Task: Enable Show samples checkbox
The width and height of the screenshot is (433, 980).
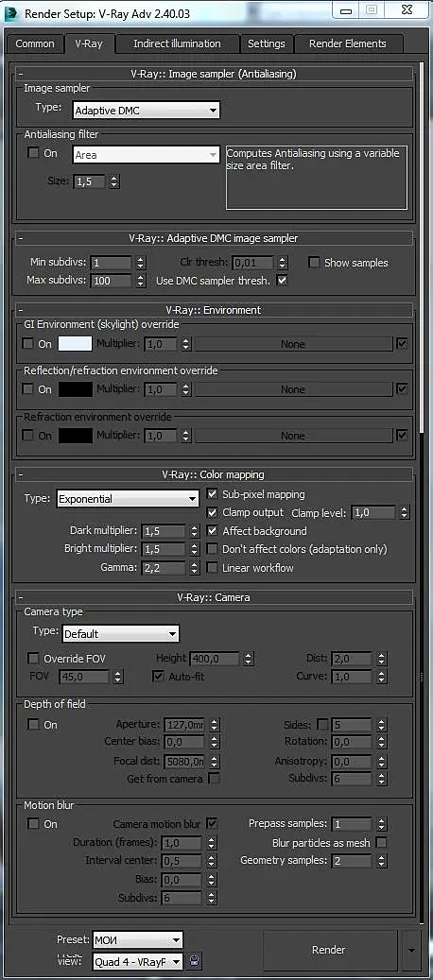Action: point(314,263)
